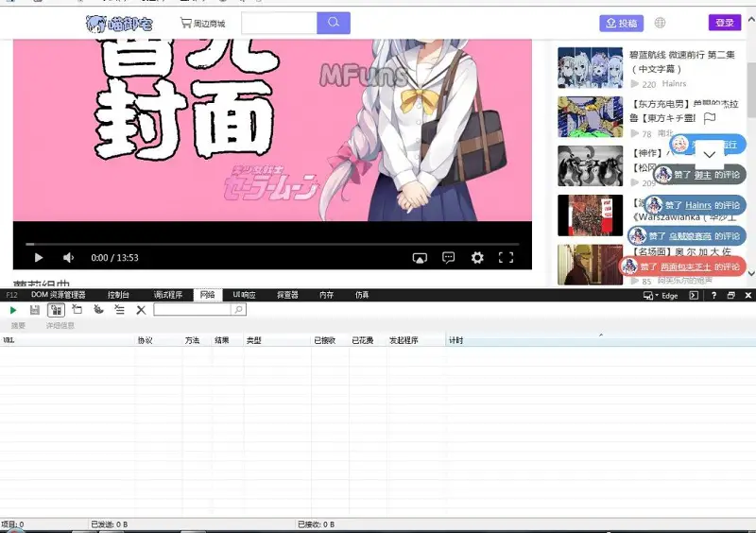The image size is (756, 533).
Task: Click the red 的评论 notification bubble
Action: coord(682,266)
